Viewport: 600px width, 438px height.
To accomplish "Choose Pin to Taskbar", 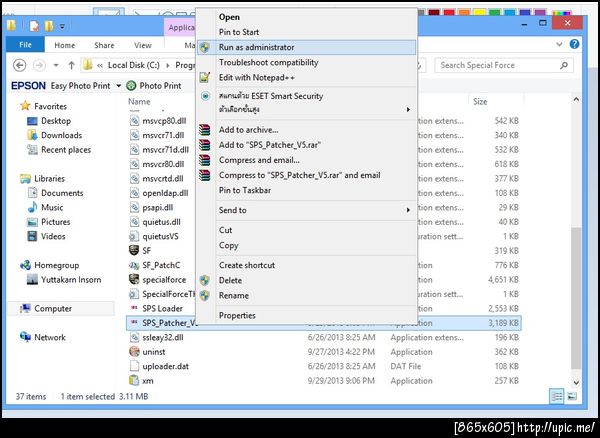I will click(307, 190).
